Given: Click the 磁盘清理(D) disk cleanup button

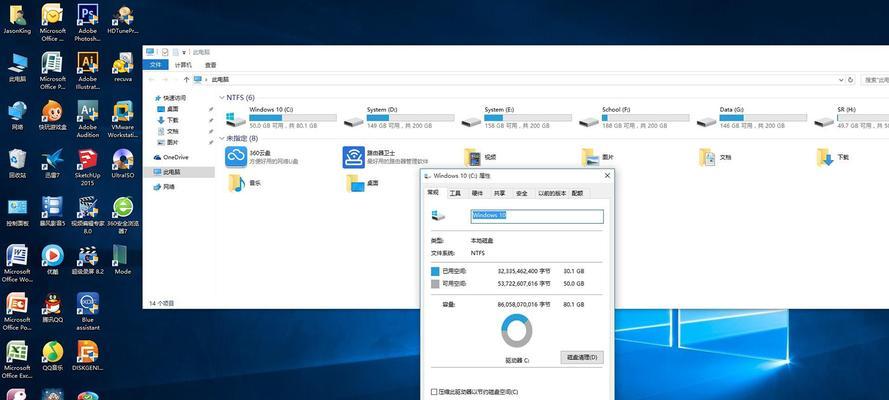Looking at the screenshot, I should click(x=582, y=358).
